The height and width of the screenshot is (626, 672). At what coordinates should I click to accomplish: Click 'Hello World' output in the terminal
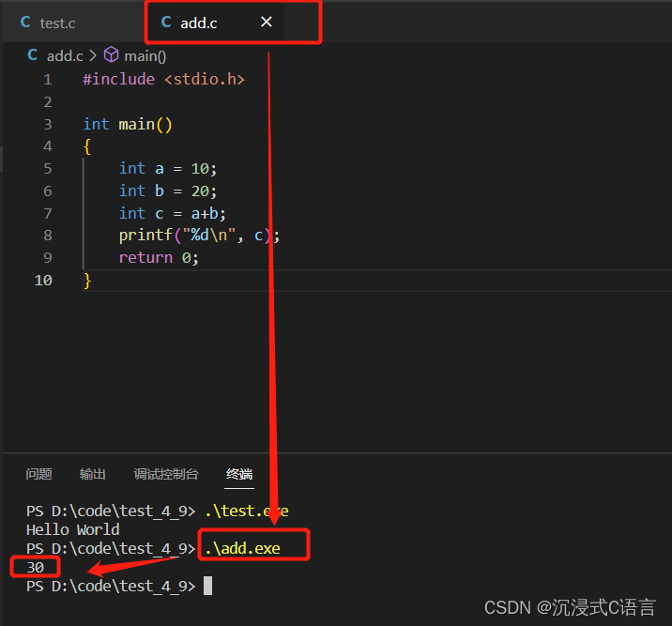click(x=73, y=529)
